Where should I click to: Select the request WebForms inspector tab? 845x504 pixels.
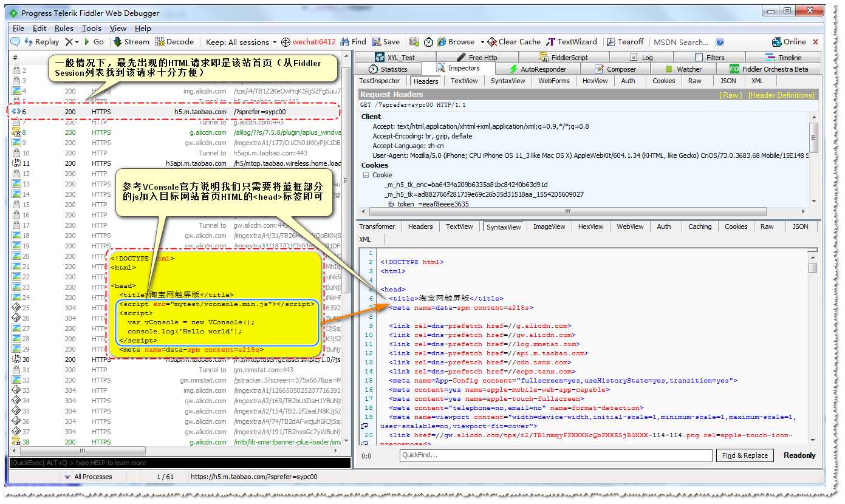(554, 81)
